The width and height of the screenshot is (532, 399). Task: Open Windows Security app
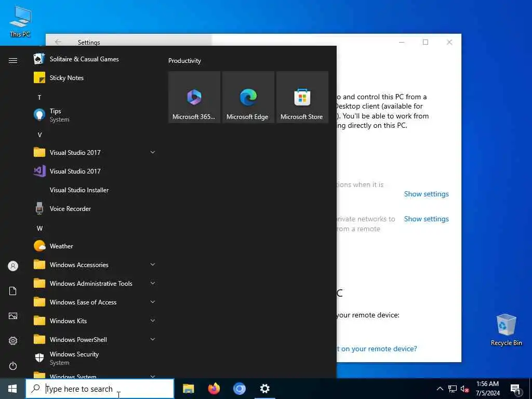click(x=95, y=358)
